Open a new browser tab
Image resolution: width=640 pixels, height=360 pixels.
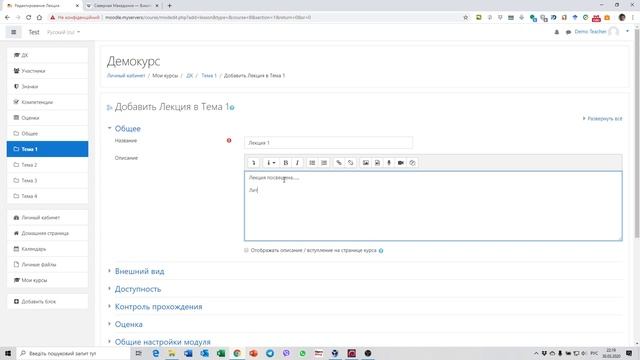point(169,6)
